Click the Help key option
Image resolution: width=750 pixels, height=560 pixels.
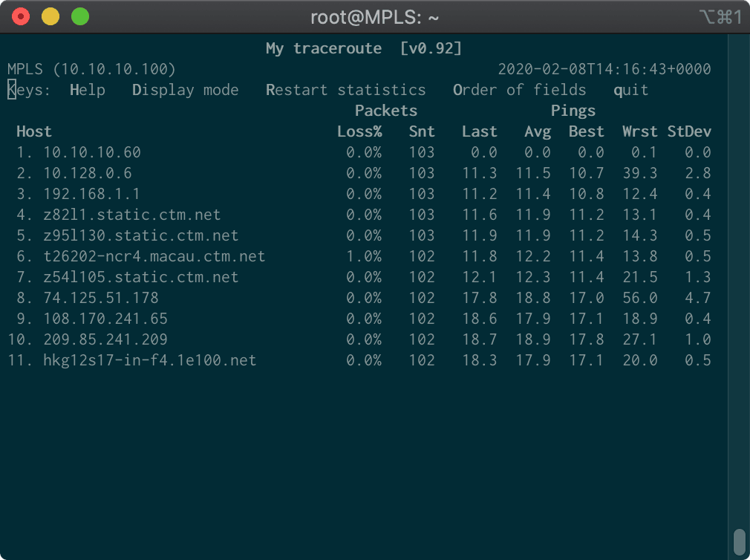tap(87, 91)
